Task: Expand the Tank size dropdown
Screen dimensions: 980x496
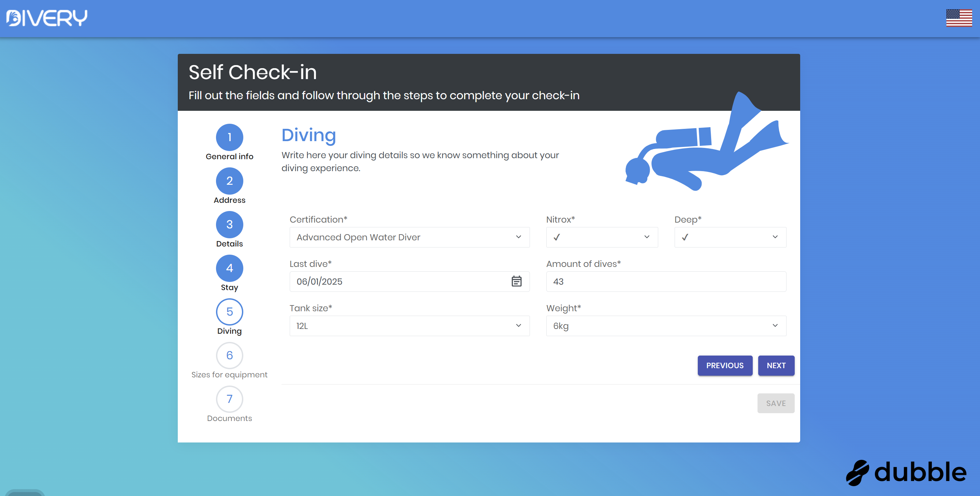Action: click(x=409, y=326)
